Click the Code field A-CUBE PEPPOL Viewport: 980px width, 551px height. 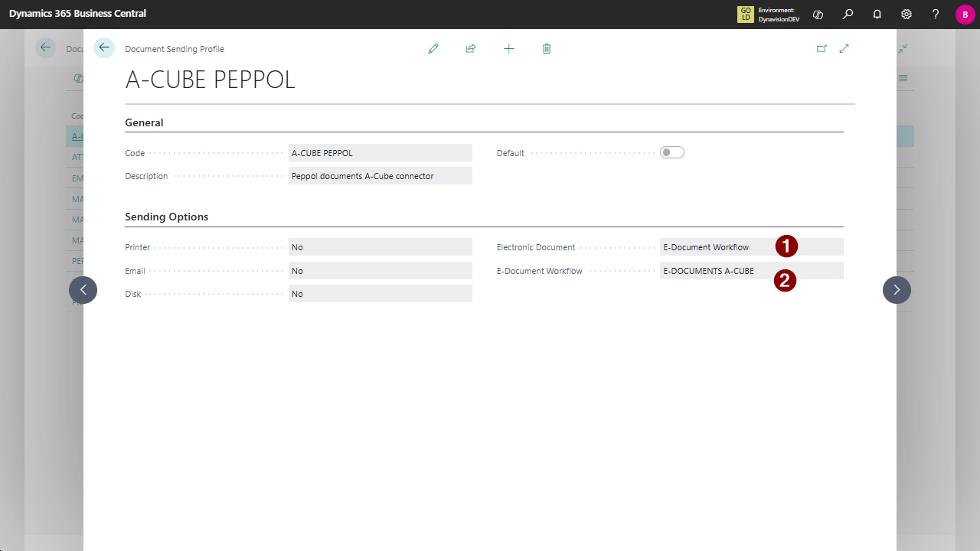(x=381, y=153)
